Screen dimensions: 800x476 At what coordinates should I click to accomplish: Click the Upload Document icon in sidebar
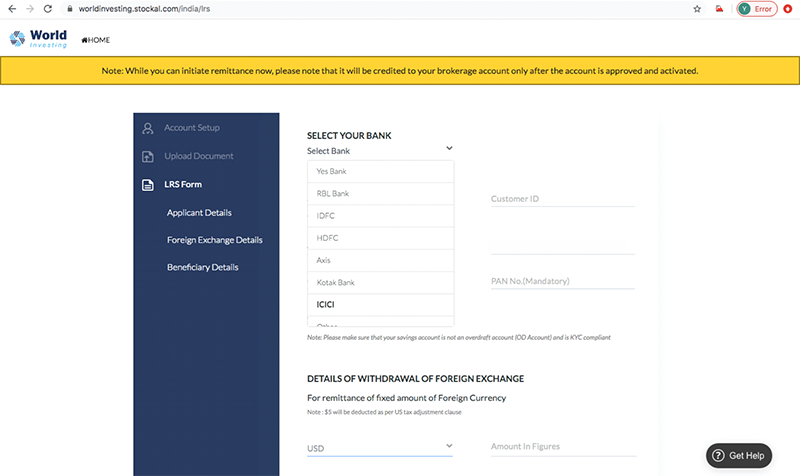click(x=148, y=157)
